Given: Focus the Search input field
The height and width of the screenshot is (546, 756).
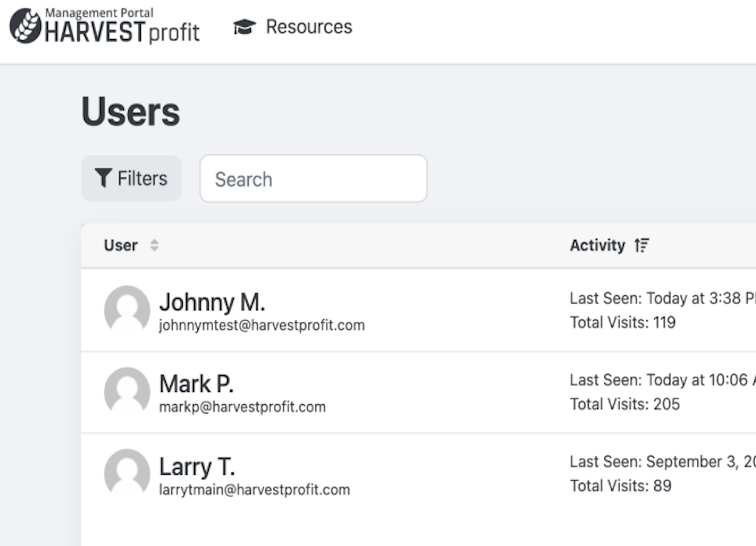Looking at the screenshot, I should (313, 178).
